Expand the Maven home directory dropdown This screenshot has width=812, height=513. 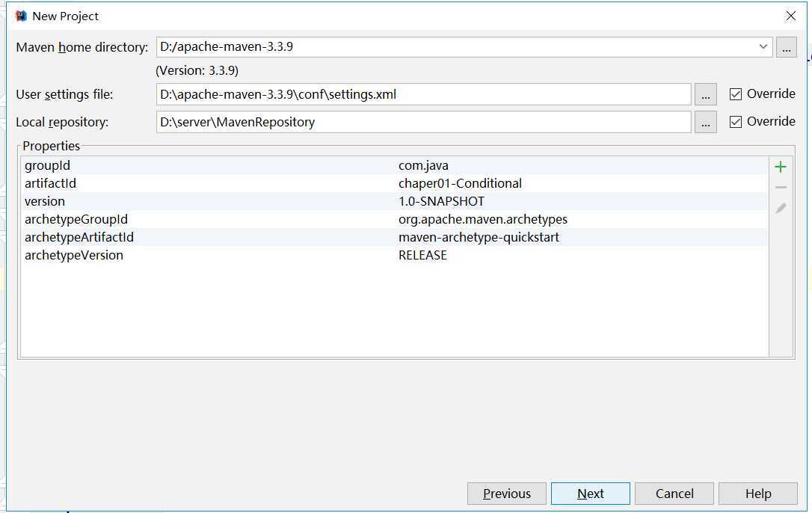pyautogui.click(x=763, y=46)
